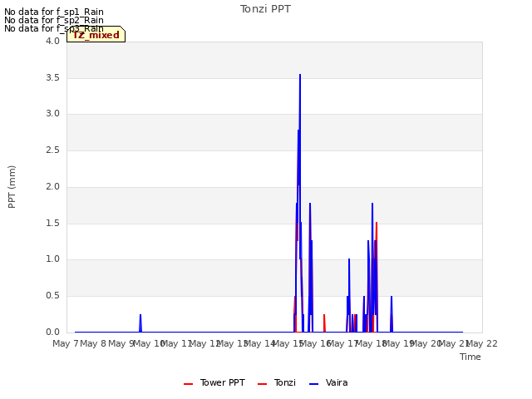Click the 'No data for f_sp1_Rain' message

point(53,12)
